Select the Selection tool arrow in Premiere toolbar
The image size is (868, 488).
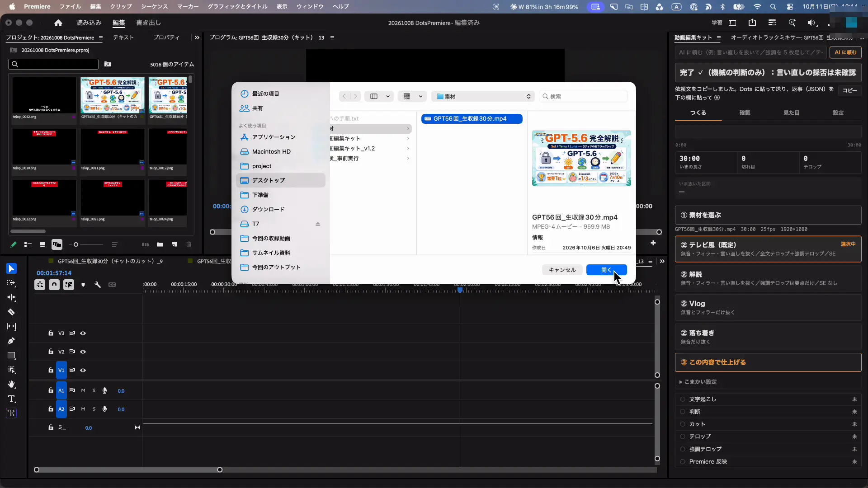click(11, 269)
